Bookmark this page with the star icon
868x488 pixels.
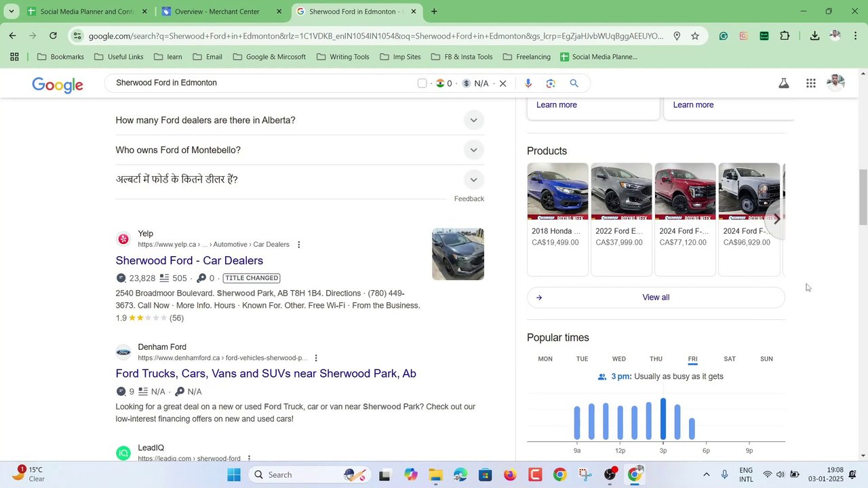695,36
